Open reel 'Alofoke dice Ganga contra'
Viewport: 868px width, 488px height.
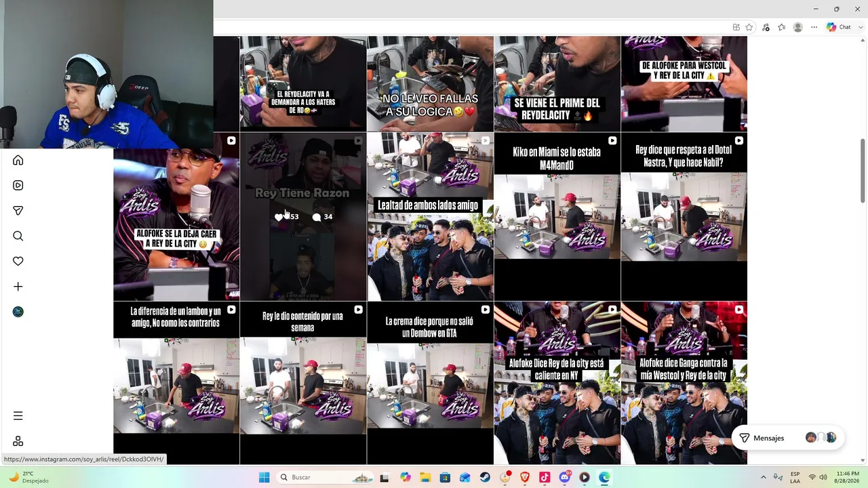[x=684, y=383]
